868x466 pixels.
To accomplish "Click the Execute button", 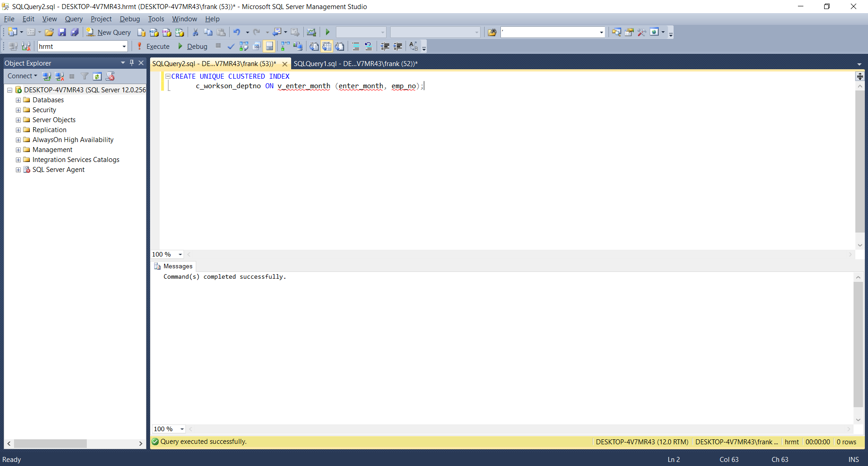I will 153,46.
